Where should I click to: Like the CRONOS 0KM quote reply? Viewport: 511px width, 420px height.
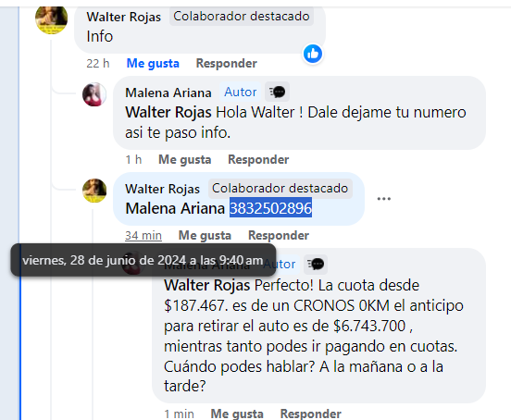[237, 414]
